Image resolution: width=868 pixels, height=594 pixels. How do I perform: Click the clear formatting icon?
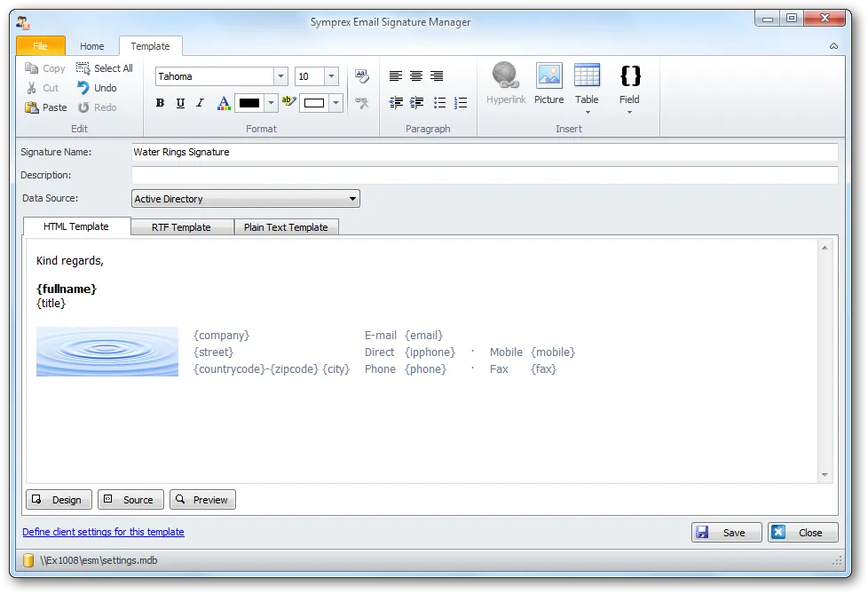pyautogui.click(x=361, y=102)
